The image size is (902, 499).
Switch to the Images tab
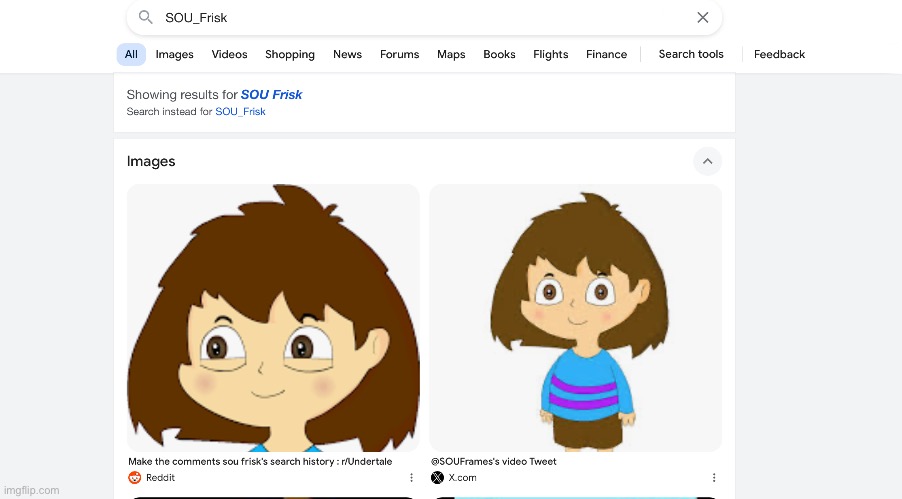[x=175, y=54]
